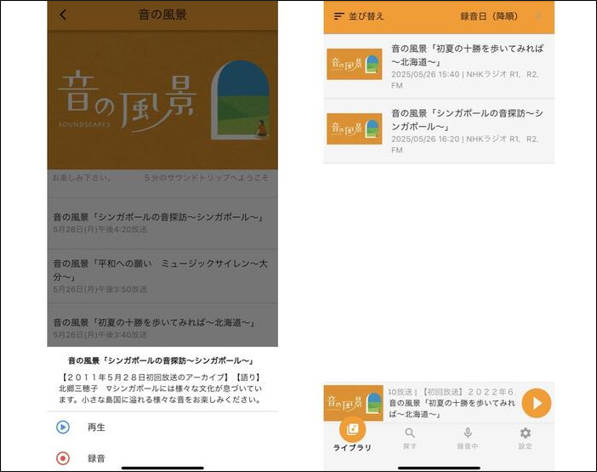Select the dimmed 初夏の十勝を歩いてみれば episode row
597x472 pixels.
click(163, 325)
